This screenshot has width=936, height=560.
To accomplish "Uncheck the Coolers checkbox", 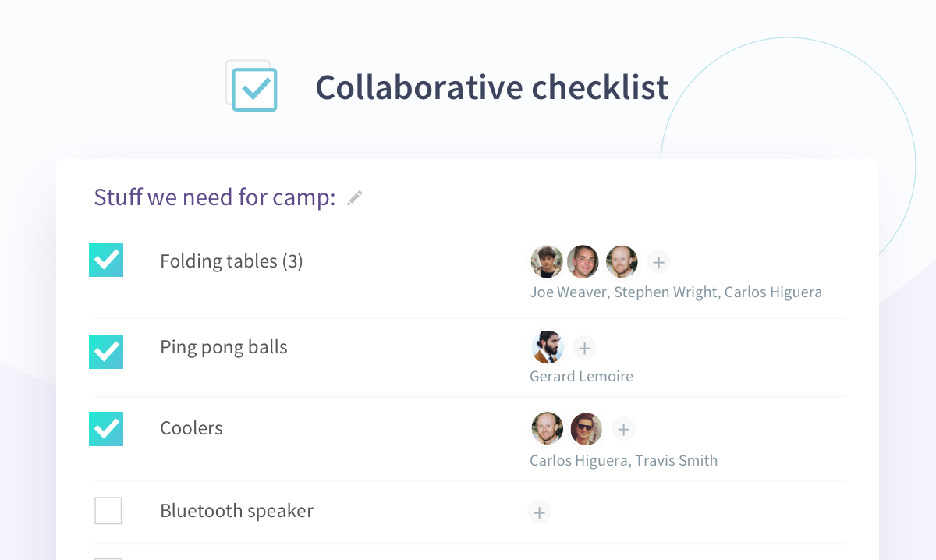I will [x=106, y=429].
